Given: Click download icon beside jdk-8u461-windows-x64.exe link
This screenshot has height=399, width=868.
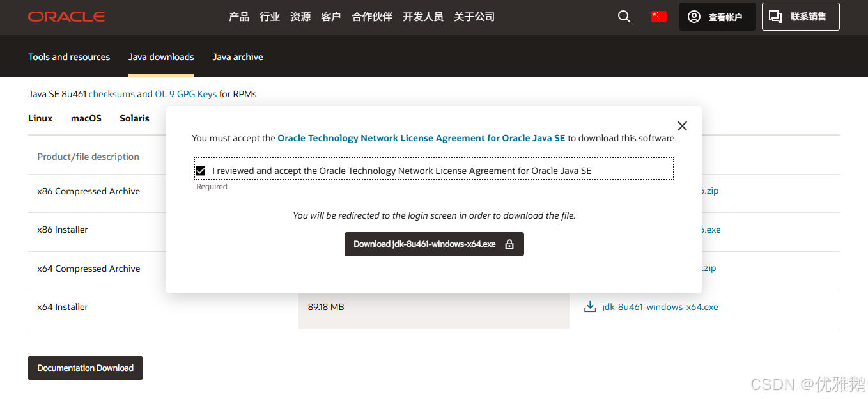Looking at the screenshot, I should click(x=591, y=307).
